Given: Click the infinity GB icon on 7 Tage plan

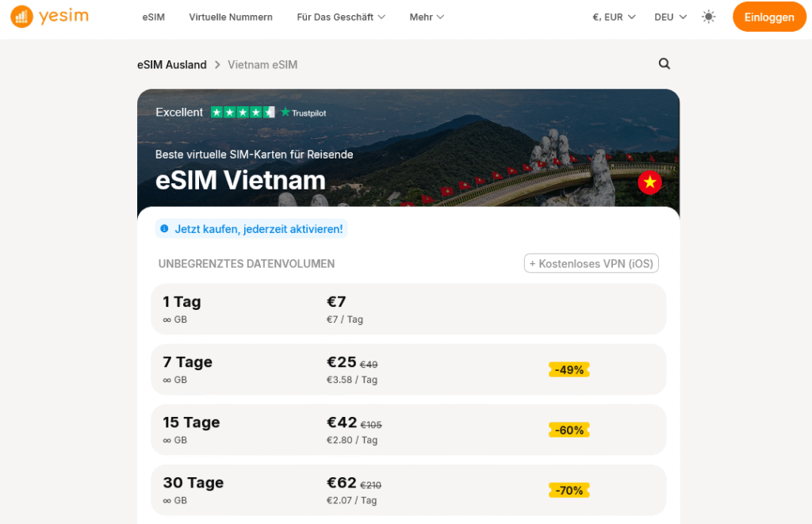Looking at the screenshot, I should [167, 379].
